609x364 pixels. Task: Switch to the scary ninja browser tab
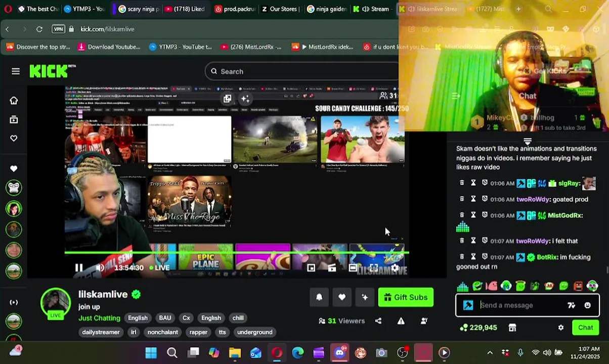click(x=138, y=9)
